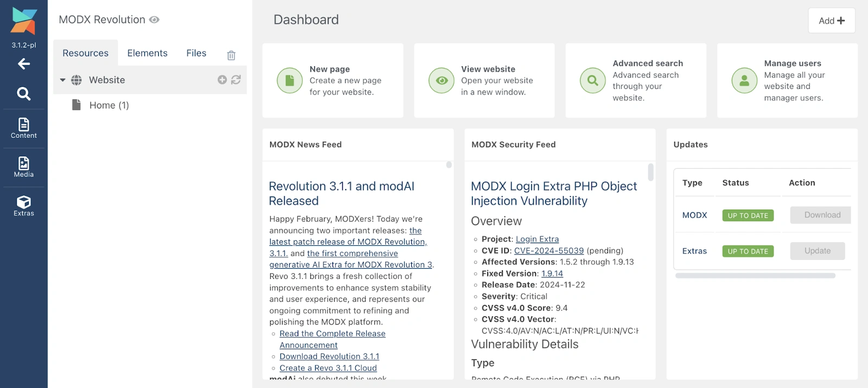Switch to the Elements tab
This screenshot has width=868, height=388.
148,53
